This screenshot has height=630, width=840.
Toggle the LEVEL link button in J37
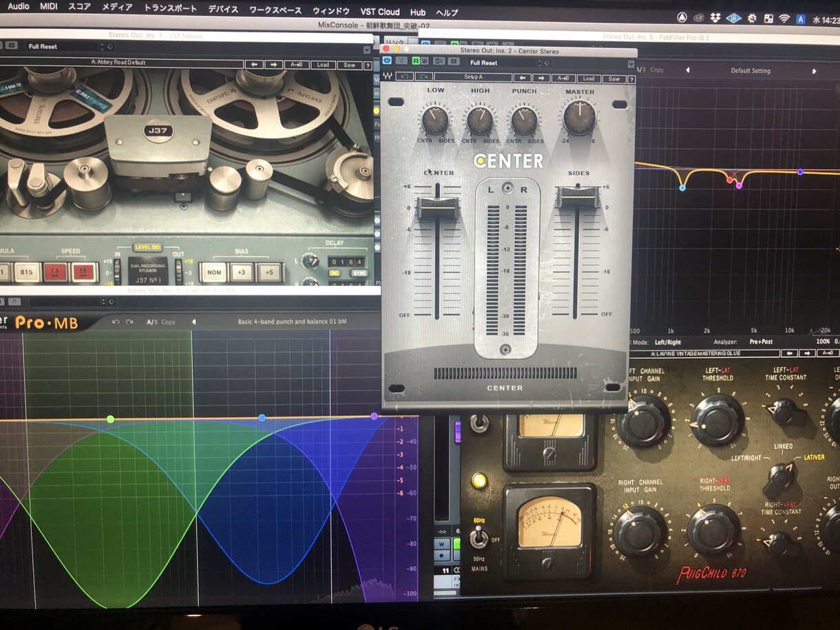pos(147,247)
